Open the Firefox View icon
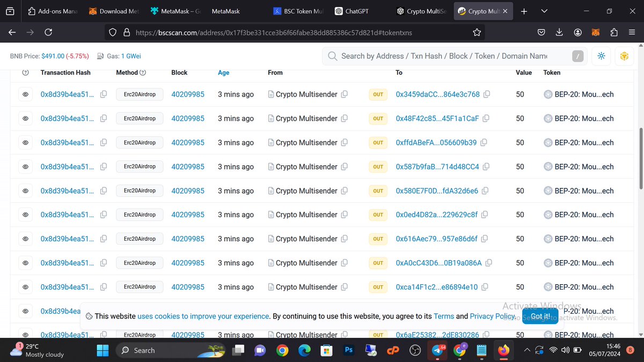The image size is (644, 362). [x=10, y=11]
